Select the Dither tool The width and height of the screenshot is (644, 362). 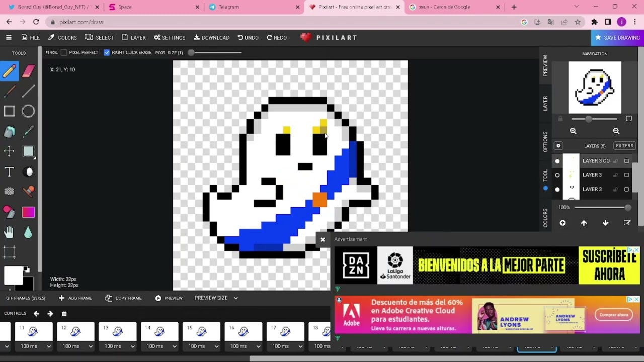10,192
